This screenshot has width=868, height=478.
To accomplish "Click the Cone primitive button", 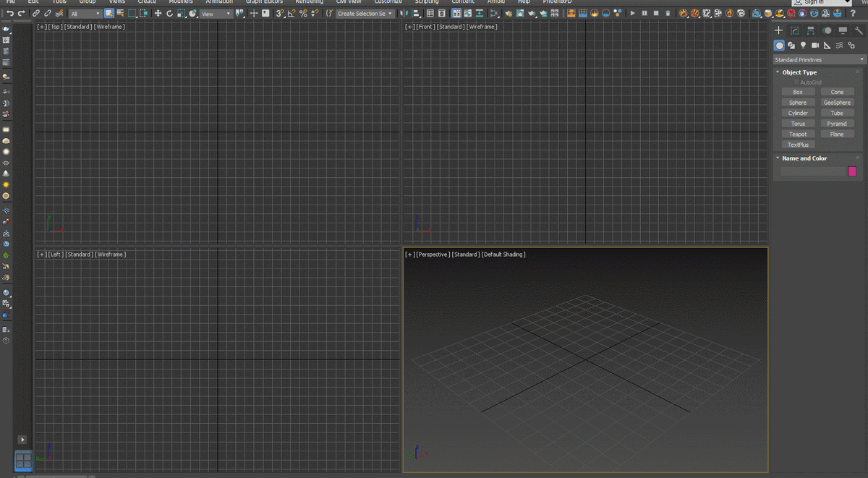I will (x=837, y=92).
